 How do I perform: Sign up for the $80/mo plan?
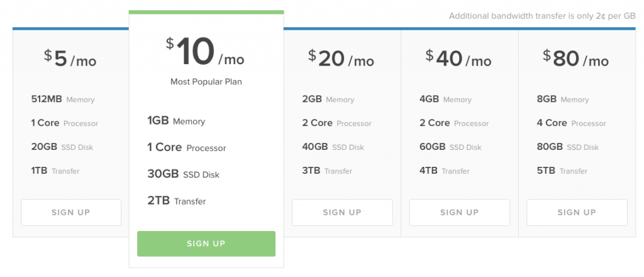click(x=577, y=213)
